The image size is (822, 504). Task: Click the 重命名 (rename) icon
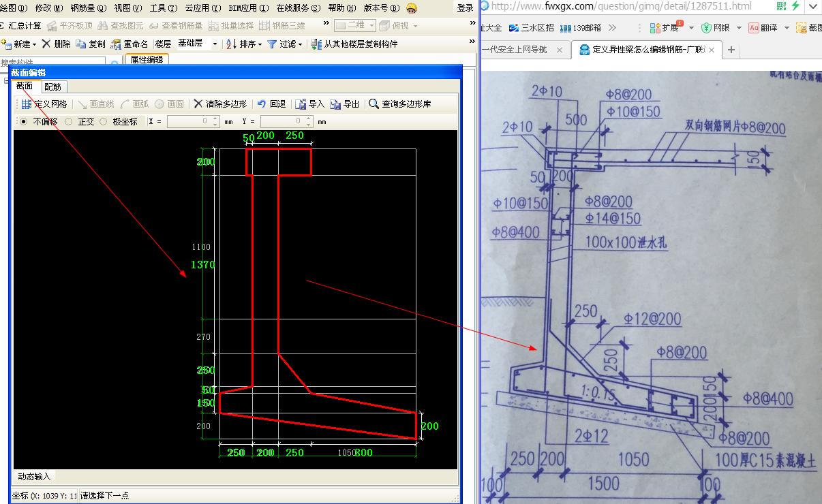point(116,44)
